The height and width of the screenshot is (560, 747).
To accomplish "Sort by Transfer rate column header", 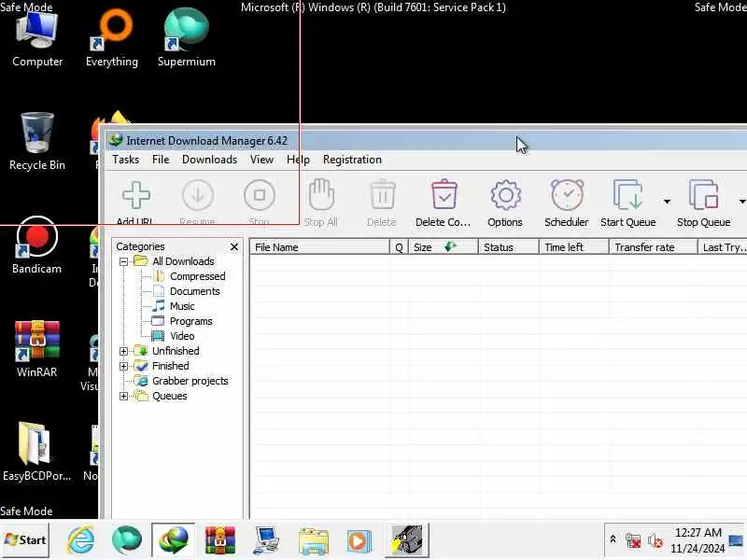I will tap(653, 247).
